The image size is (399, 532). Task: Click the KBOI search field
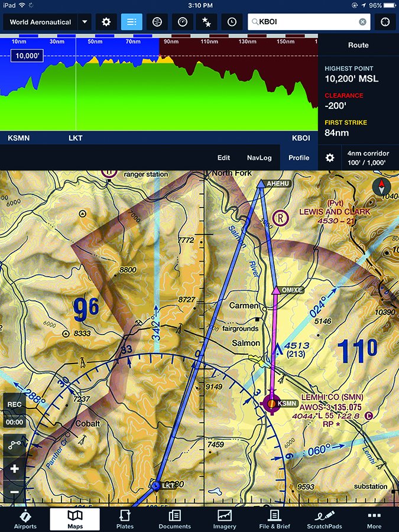[304, 22]
